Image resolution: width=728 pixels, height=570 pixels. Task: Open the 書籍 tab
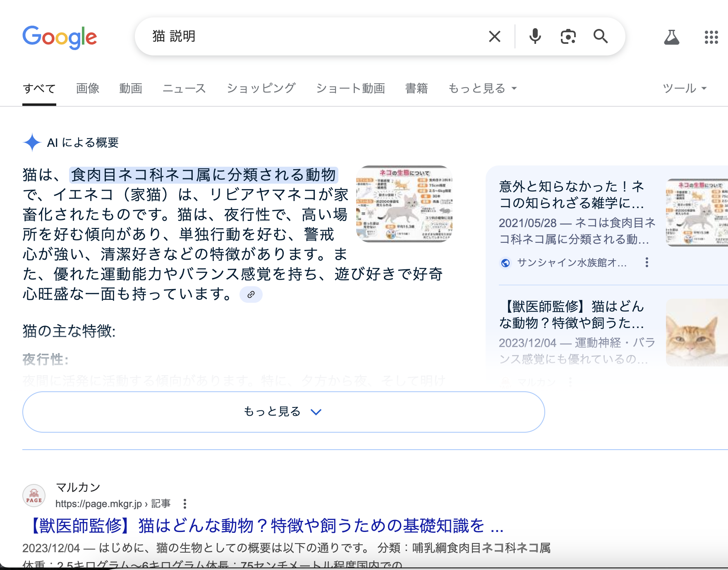pyautogui.click(x=417, y=88)
